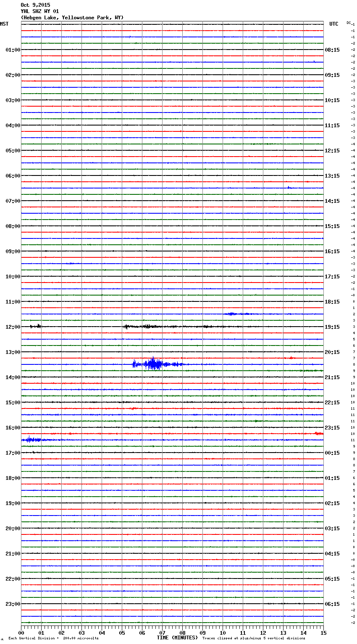Viewport: 357px width, 644px height.
Task: Click minute tick label "05" on the axis
Action: pos(122,633)
